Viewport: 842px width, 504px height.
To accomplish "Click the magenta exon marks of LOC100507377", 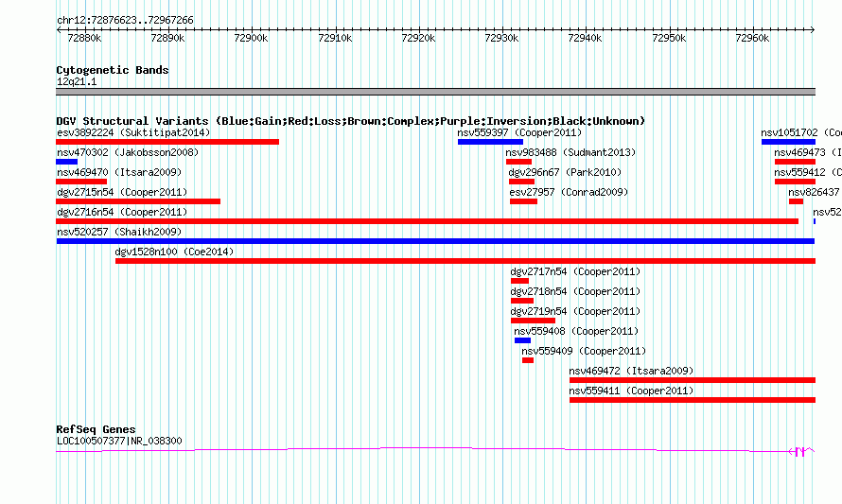I will click(800, 452).
